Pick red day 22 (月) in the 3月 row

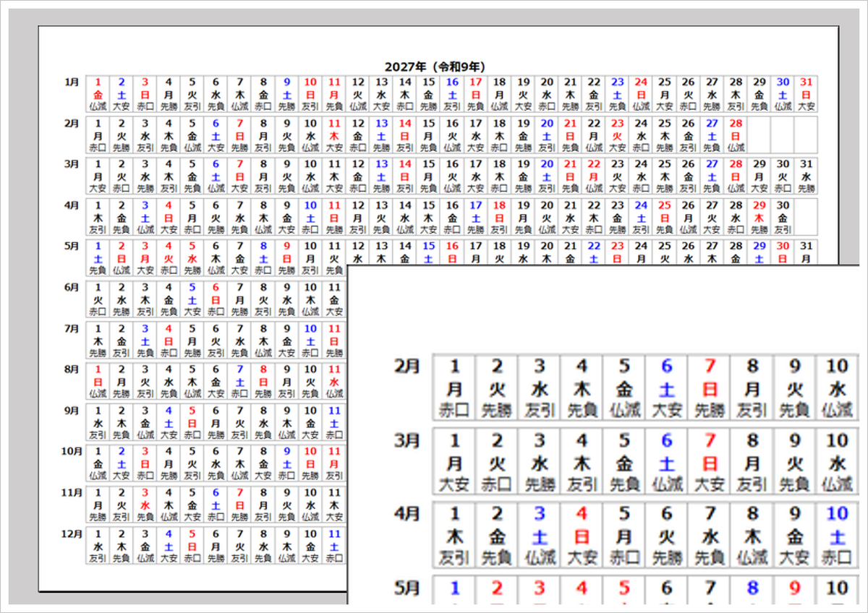point(594,176)
